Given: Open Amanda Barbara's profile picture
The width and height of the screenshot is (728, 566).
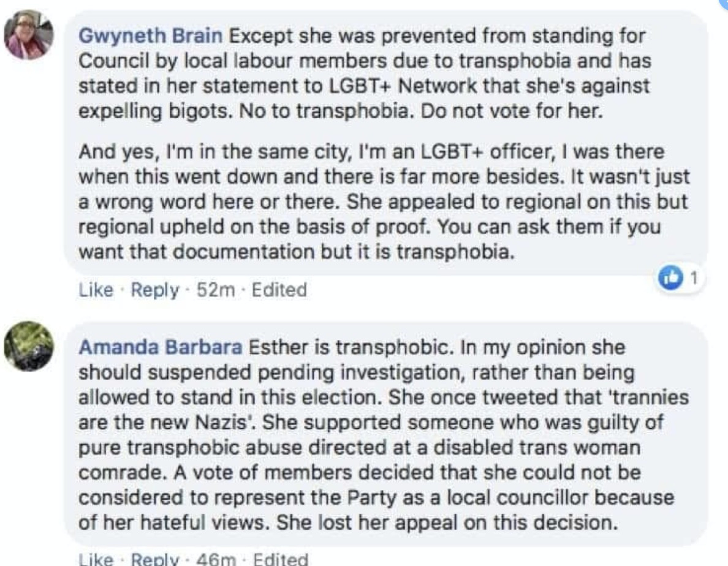Looking at the screenshot, I should coord(29,346).
